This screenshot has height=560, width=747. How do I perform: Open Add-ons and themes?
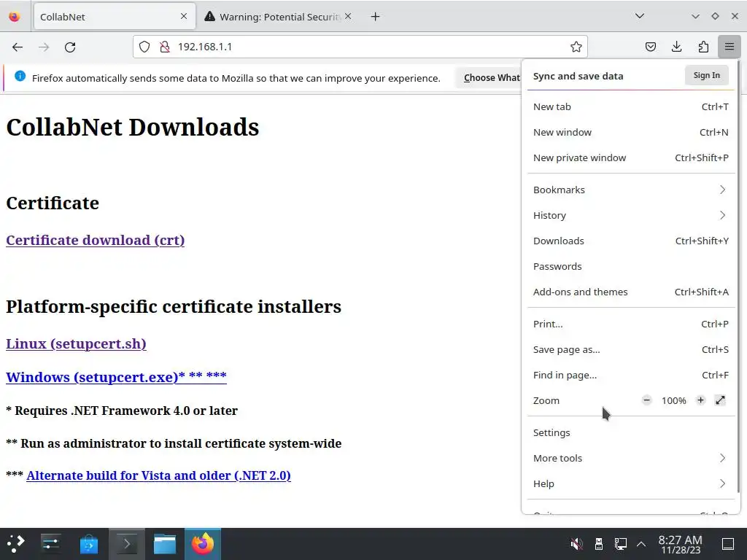pyautogui.click(x=631, y=292)
